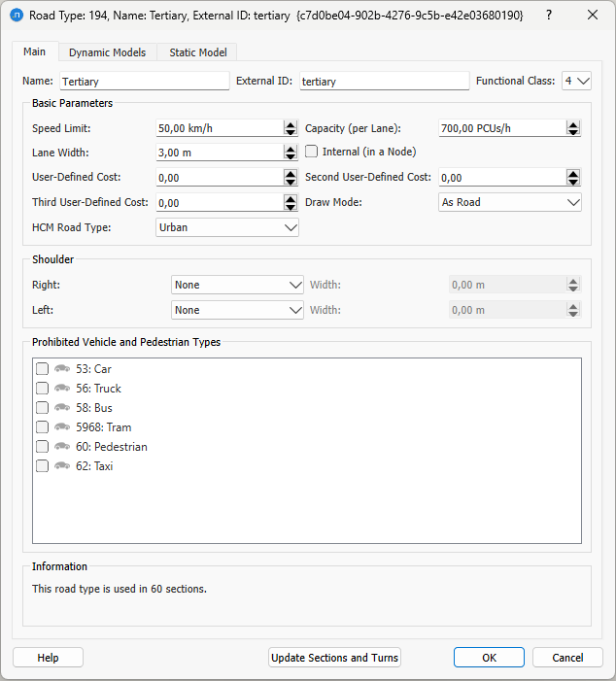
Task: Click the '60: Pedestrian' list label
Action: [112, 447]
